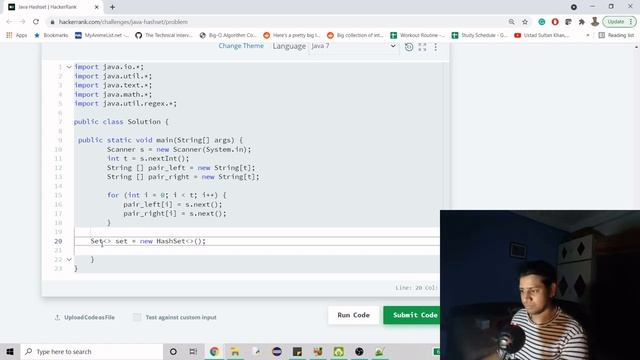Open the Windows Start menu

[10, 351]
